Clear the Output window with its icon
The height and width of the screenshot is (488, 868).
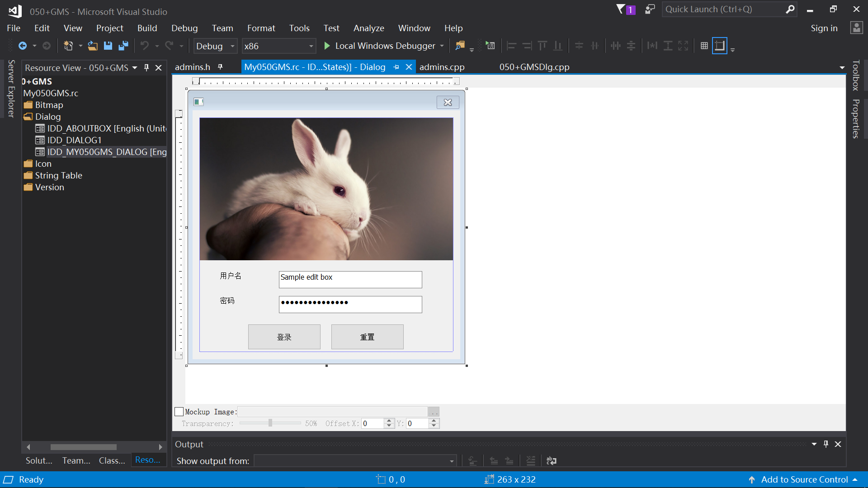point(531,460)
